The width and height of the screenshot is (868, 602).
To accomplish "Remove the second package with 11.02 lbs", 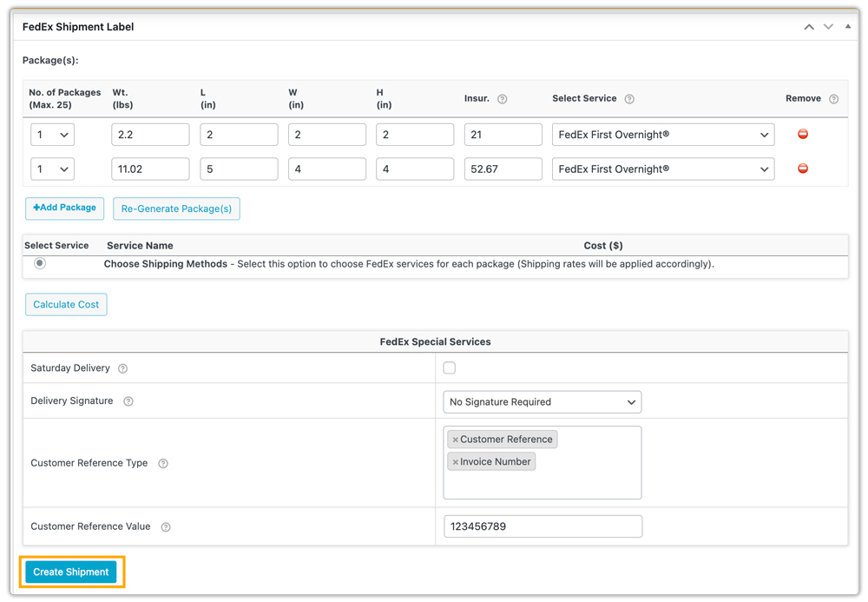I will point(802,169).
